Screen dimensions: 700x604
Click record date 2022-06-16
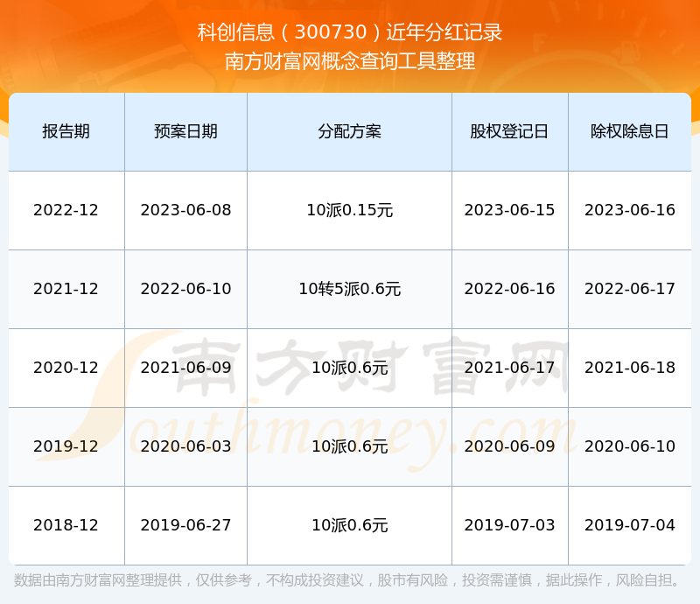click(x=509, y=289)
